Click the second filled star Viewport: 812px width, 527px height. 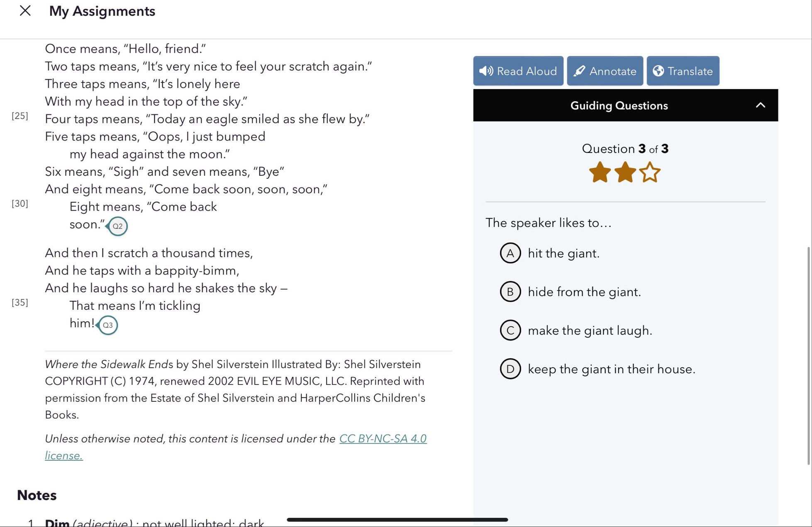pos(625,172)
